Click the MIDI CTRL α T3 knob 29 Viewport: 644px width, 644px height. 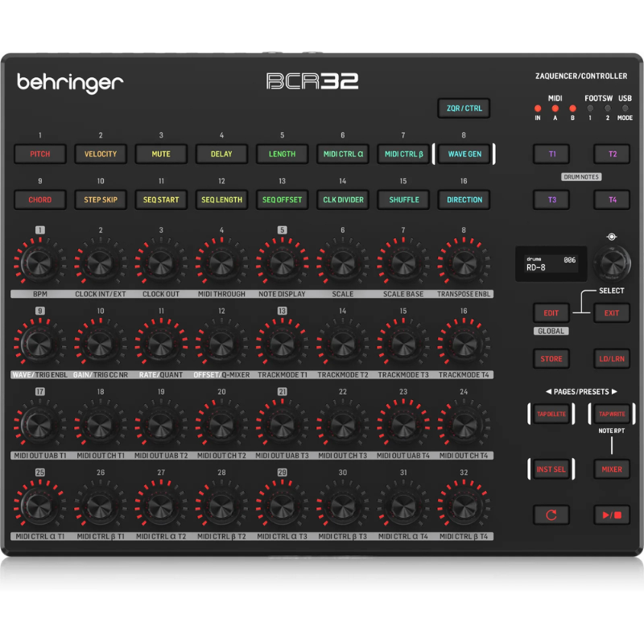pyautogui.click(x=281, y=506)
